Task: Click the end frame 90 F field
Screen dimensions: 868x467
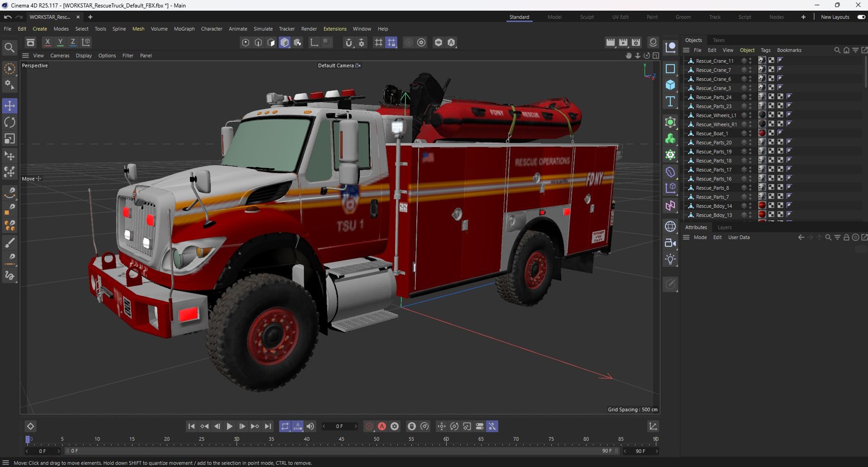Action: point(641,451)
